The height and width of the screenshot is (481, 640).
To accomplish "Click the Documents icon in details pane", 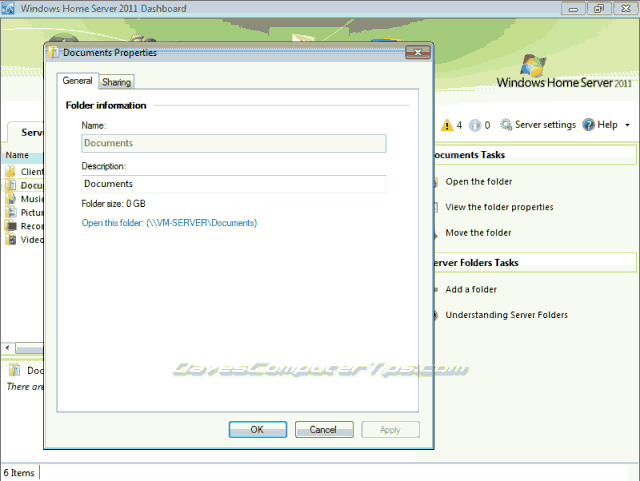I will [15, 370].
